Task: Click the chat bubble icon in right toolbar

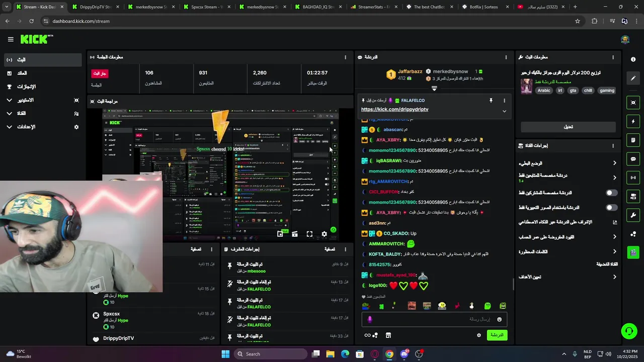Action: 633,159
